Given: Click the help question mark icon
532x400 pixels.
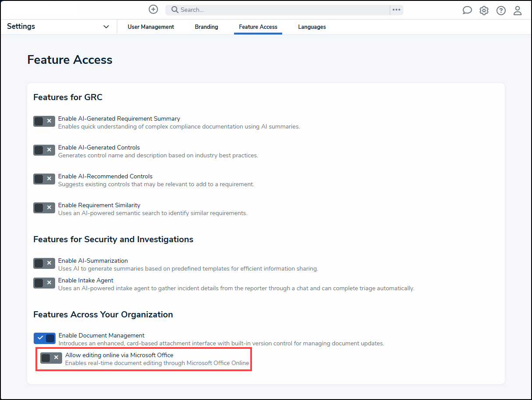Looking at the screenshot, I should point(501,10).
